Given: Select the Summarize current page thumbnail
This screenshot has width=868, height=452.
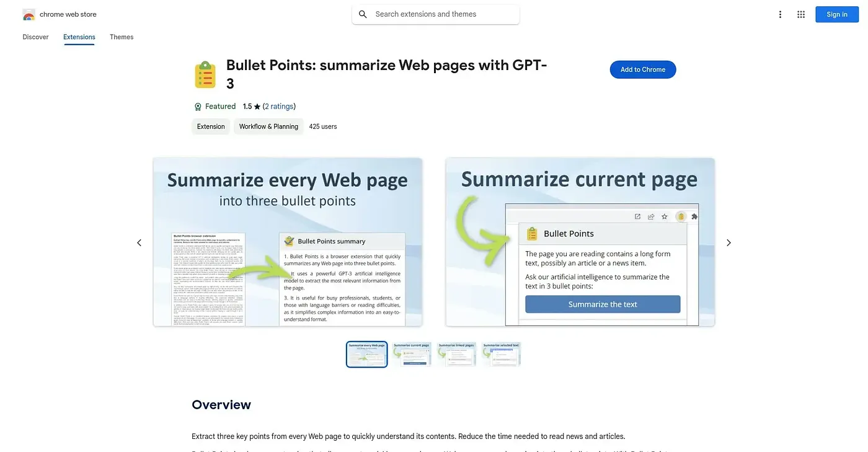Looking at the screenshot, I should point(412,354).
